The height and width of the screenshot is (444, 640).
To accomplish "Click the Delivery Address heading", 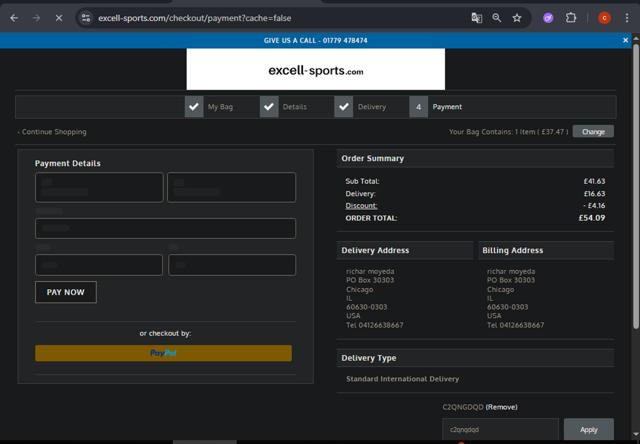I will coord(375,251).
